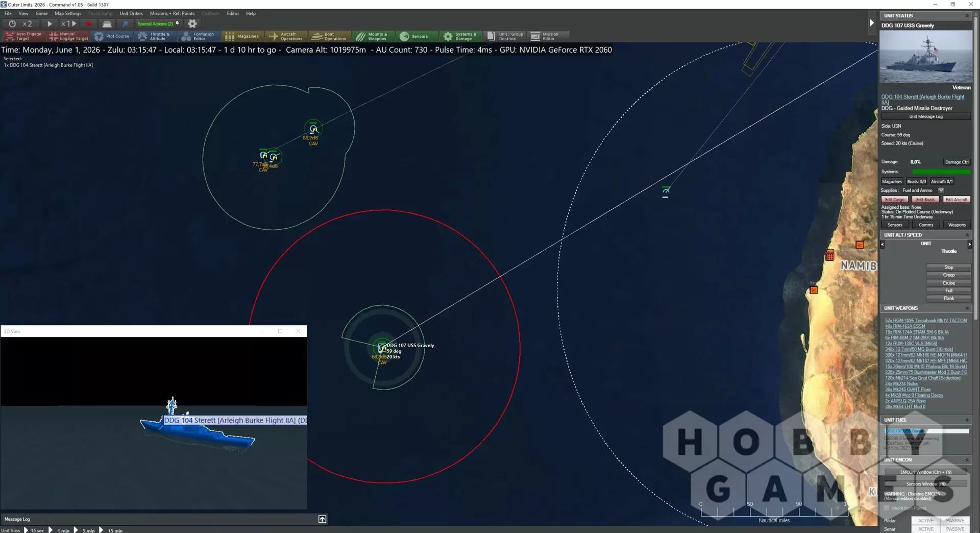980x533 pixels.
Task: Click the red record button
Action: click(88, 23)
